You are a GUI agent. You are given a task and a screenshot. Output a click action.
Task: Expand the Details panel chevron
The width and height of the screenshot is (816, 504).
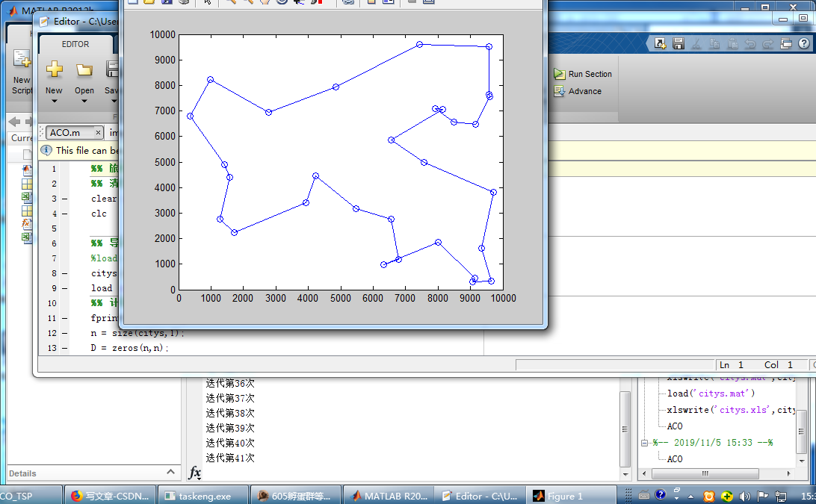(x=170, y=472)
